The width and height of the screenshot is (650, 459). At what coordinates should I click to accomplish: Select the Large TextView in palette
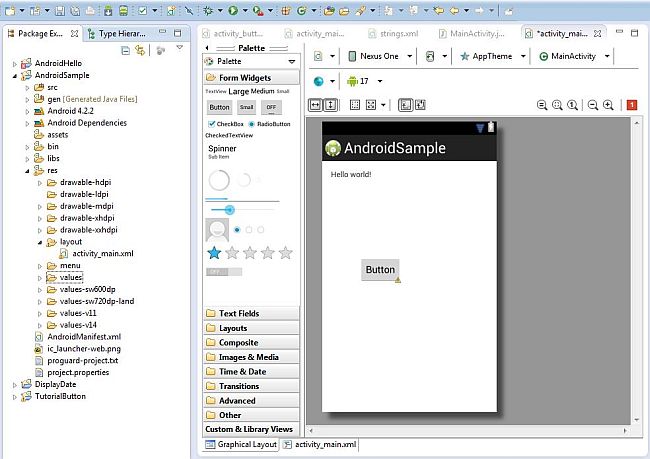(x=238, y=91)
